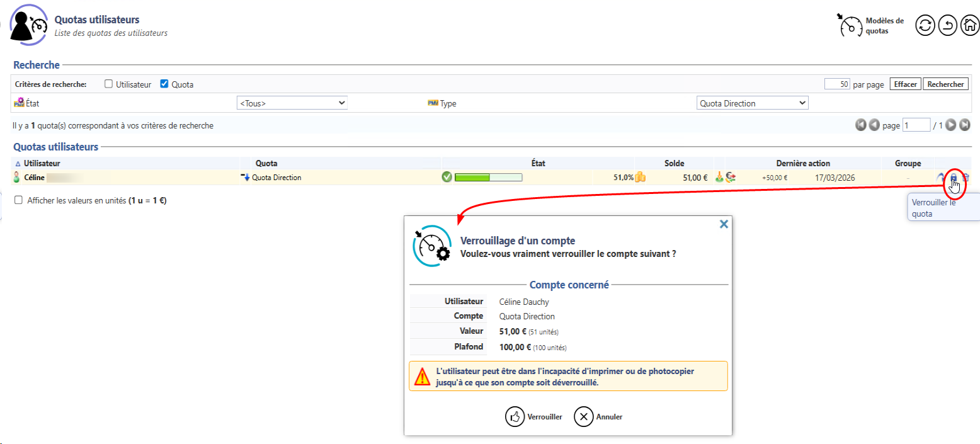Open the Modèles de quotas link
Image resolution: width=980 pixels, height=444 pixels.
pos(873,26)
